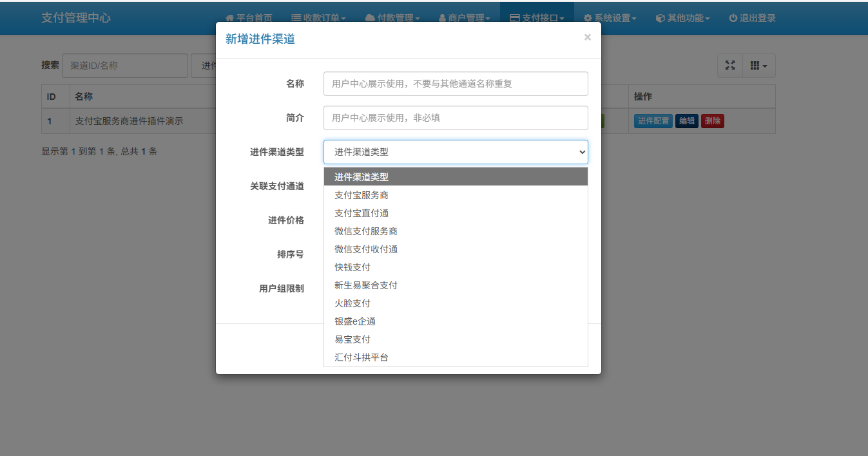The width and height of the screenshot is (868, 456).
Task: Close the 新增进件渠道 dialog with the X
Action: click(x=587, y=37)
